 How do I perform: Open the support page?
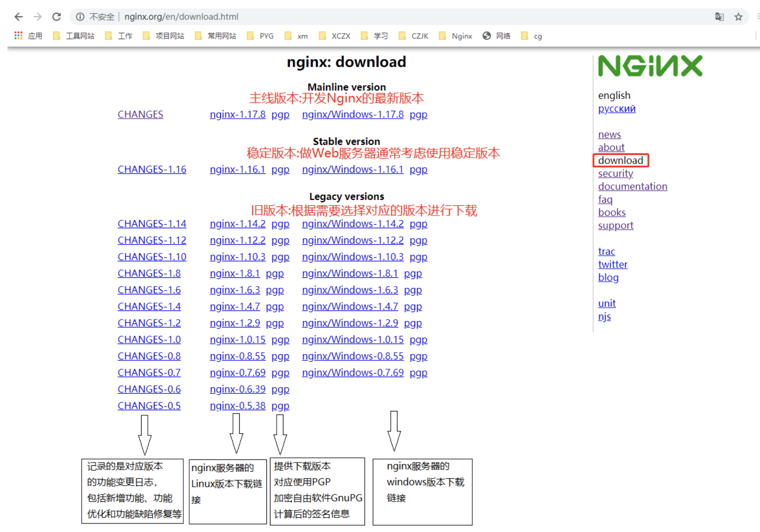(x=616, y=226)
